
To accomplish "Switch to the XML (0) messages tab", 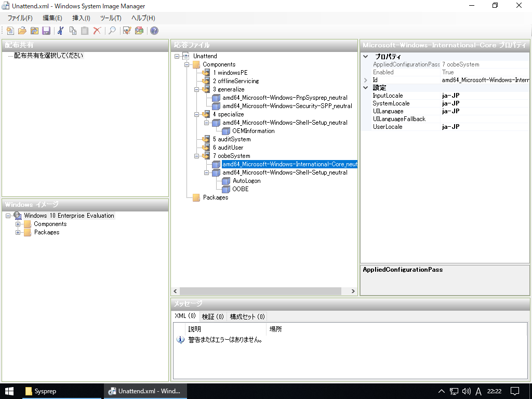I will [x=185, y=316].
